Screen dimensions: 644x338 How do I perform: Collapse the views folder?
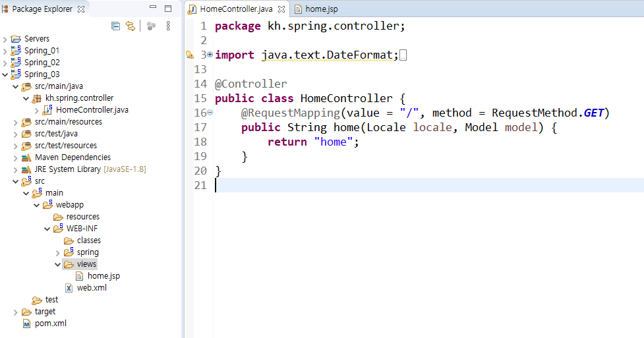coord(58,264)
